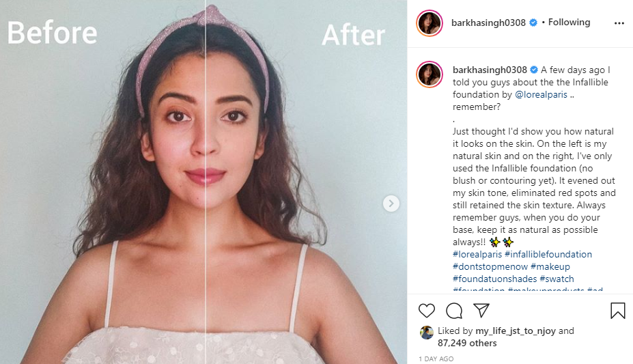Viewport: 633px width, 364px height.
Task: Open the #swatch hashtag link
Action: (x=557, y=279)
